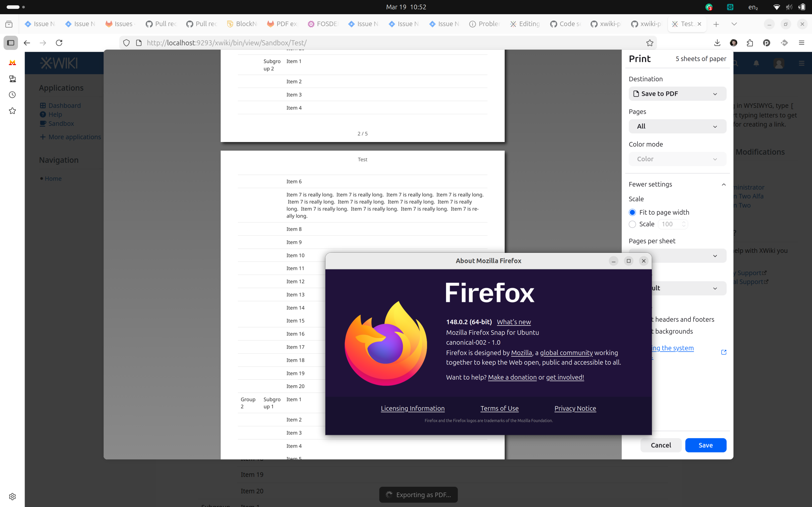The image size is (812, 507).
Task: Select the Fit to page width radio
Action: (x=632, y=212)
